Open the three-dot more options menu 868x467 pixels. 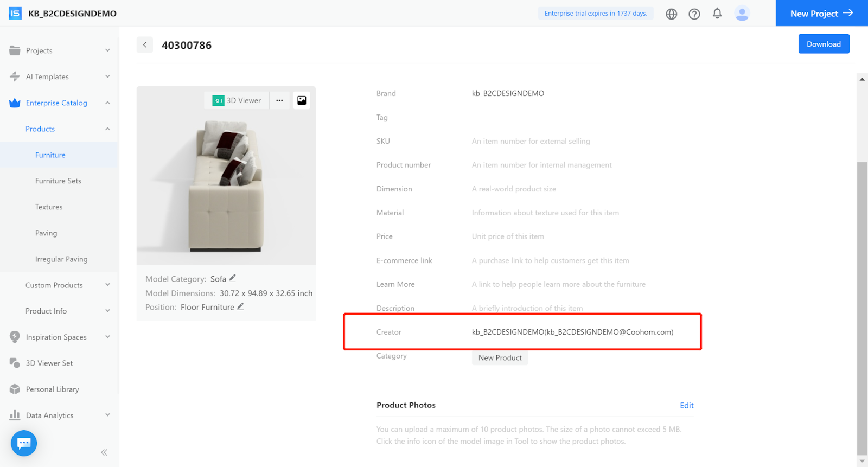279,100
